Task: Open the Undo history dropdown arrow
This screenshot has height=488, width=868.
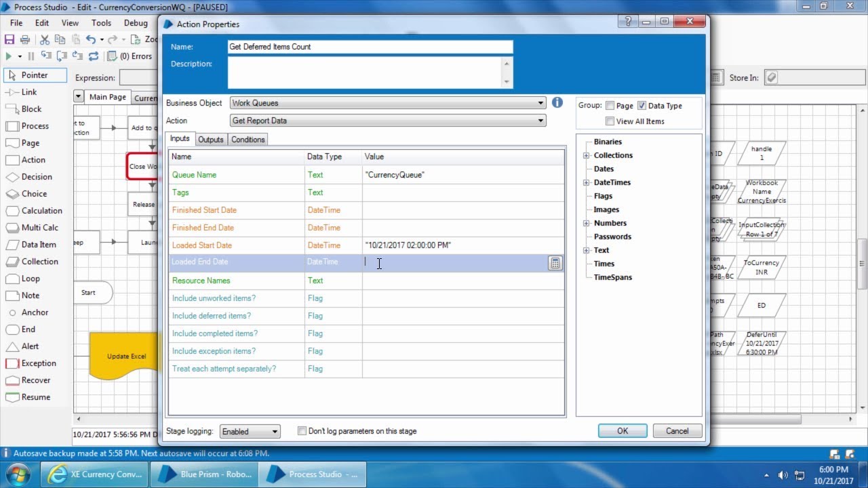Action: coord(101,40)
